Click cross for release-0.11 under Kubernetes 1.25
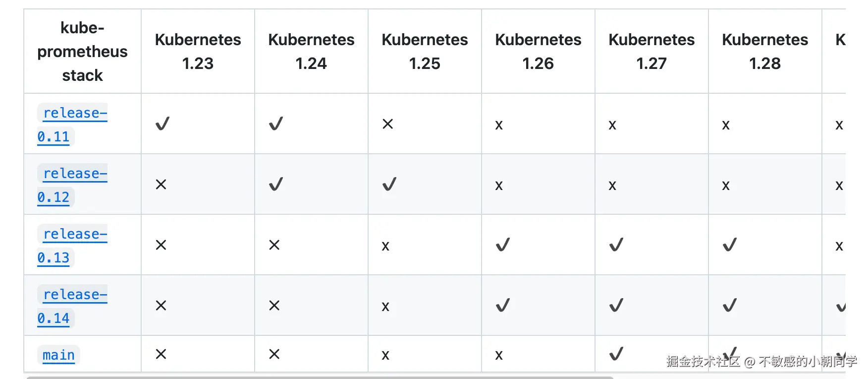Screen dimensions: 868x379 point(388,124)
